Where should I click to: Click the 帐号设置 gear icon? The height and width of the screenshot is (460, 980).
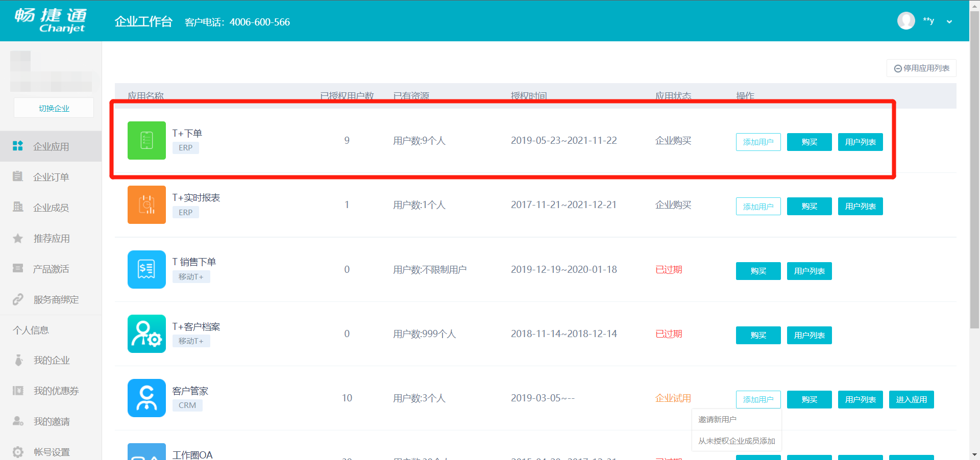(x=18, y=452)
